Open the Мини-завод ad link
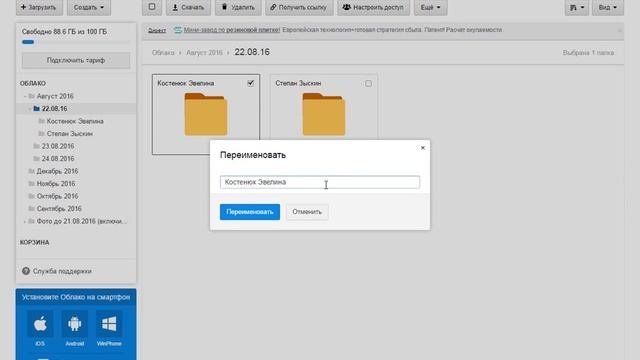The height and width of the screenshot is (360, 640). click(232, 30)
